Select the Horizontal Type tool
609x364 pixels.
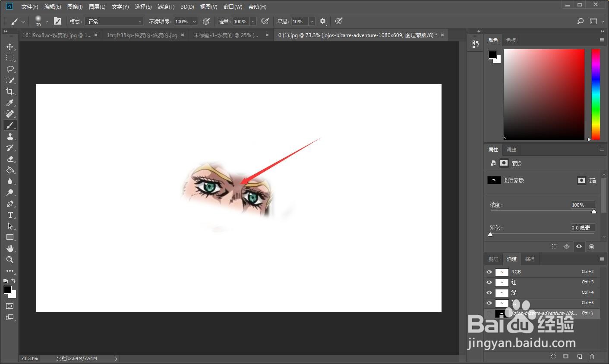pyautogui.click(x=10, y=215)
